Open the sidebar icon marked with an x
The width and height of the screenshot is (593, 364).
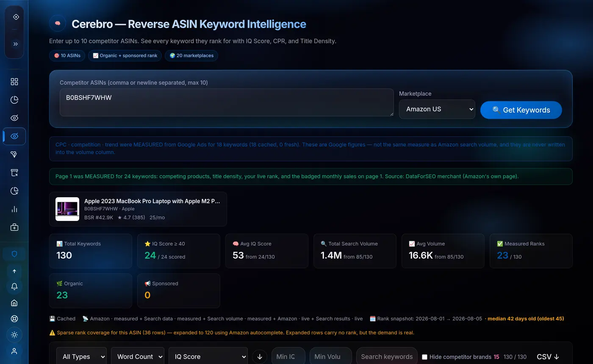(x=14, y=173)
